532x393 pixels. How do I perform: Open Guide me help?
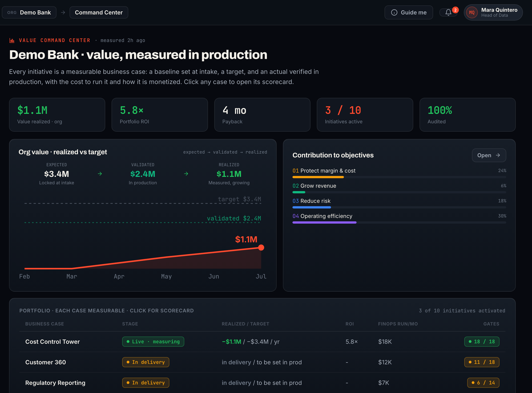[x=409, y=12]
